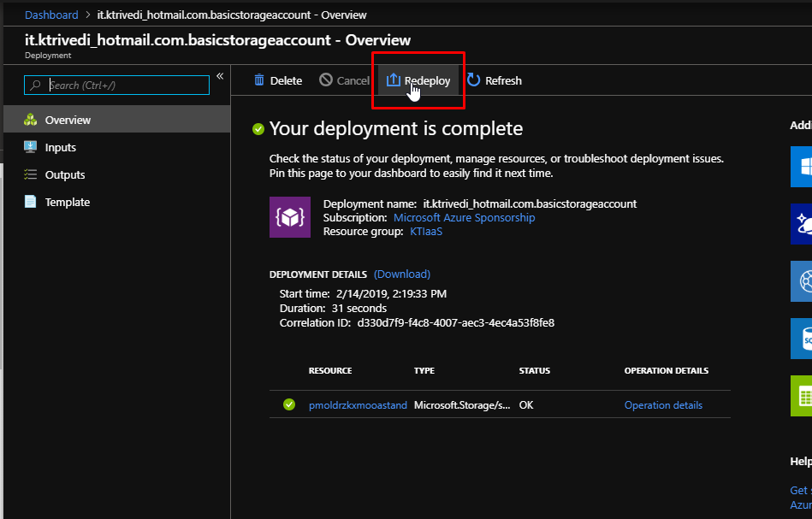Click the Delete label in toolbar

point(286,80)
